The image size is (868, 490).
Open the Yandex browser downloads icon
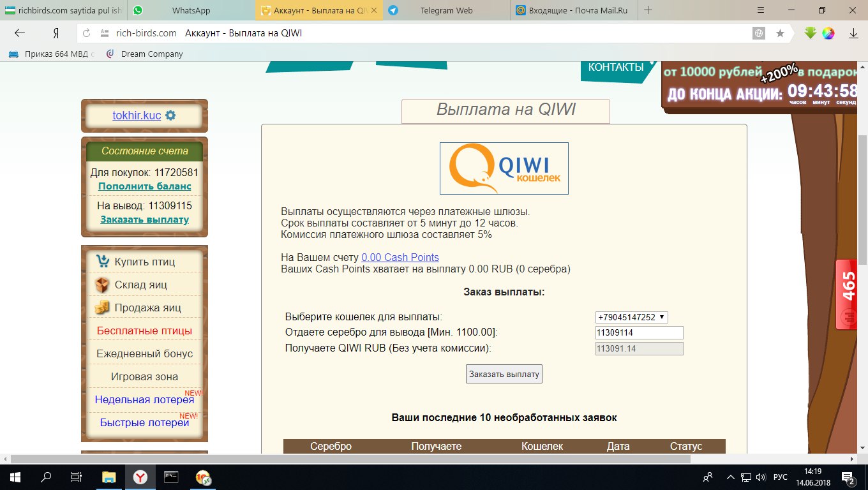click(x=853, y=33)
